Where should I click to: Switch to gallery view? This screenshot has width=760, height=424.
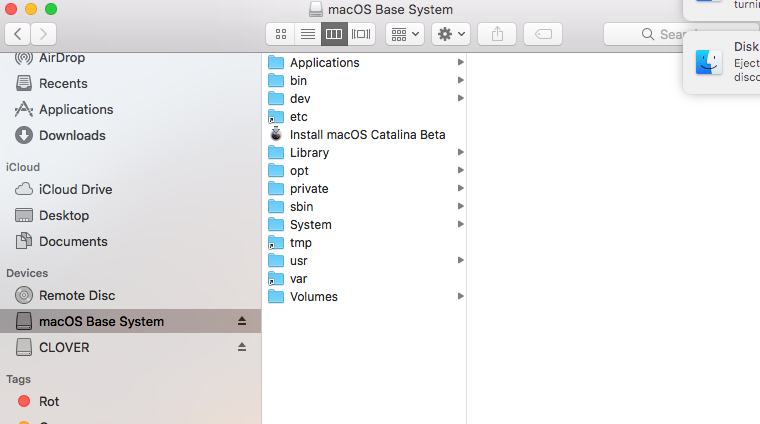tap(361, 34)
